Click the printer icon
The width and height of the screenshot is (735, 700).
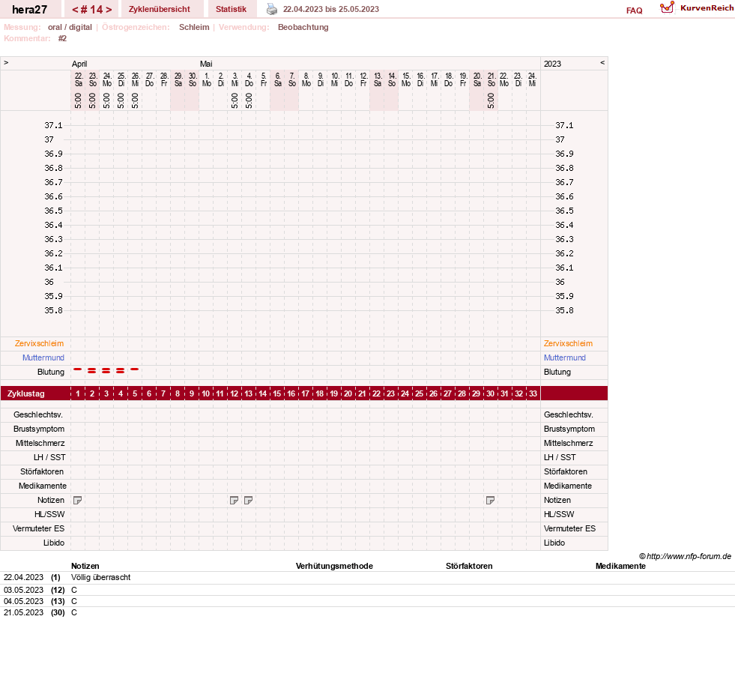[272, 9]
